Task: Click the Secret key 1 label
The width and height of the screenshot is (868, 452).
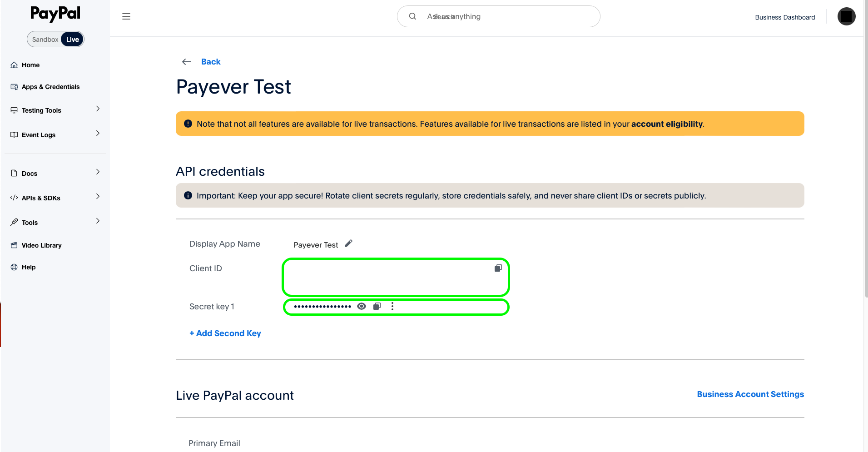Action: [x=212, y=307]
